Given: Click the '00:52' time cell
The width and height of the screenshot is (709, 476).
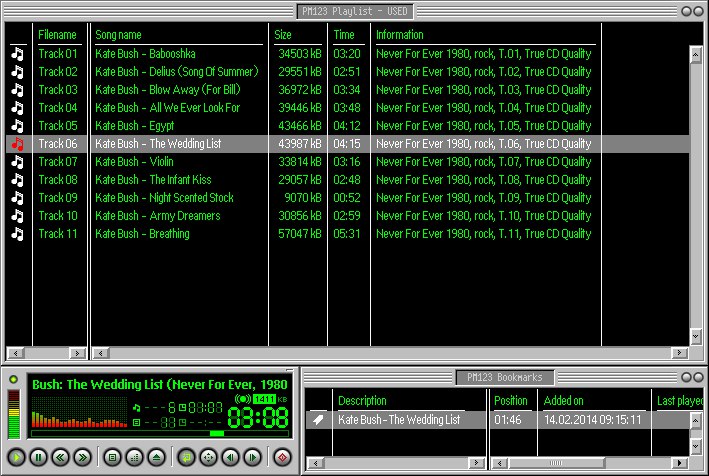Looking at the screenshot, I should tap(347, 198).
